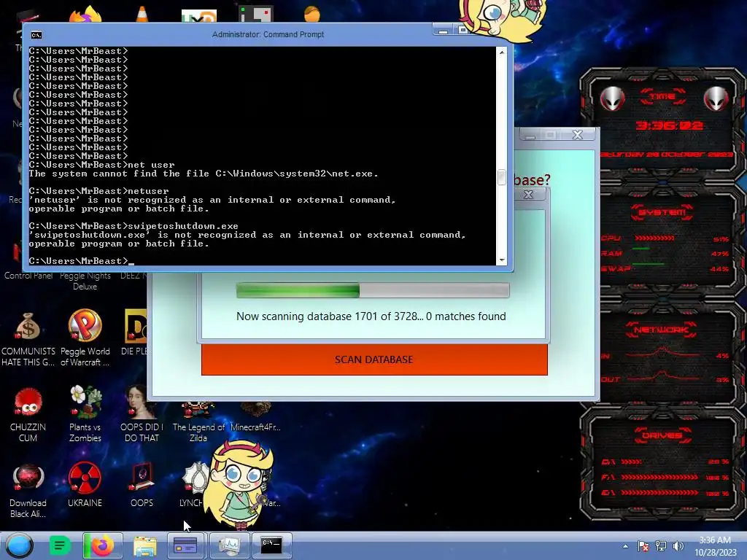Open Peggle World of Warcraft shortcut
747x560 pixels.
tap(85, 339)
